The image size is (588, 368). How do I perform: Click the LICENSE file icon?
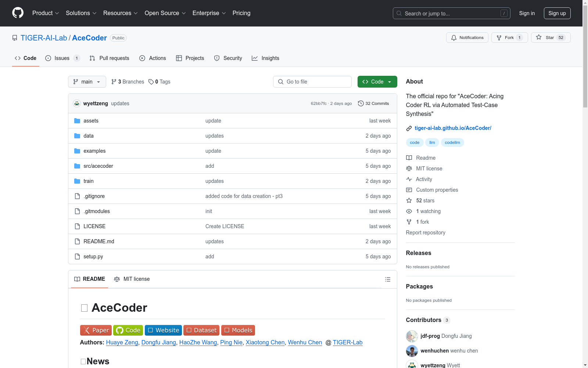77,226
